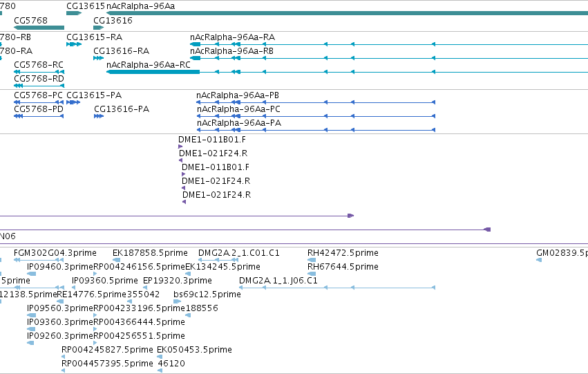Screen dimensions: 588x374
Task: Open protein nAcRalpha-96Aa-PB
Action: pyautogui.click(x=238, y=95)
